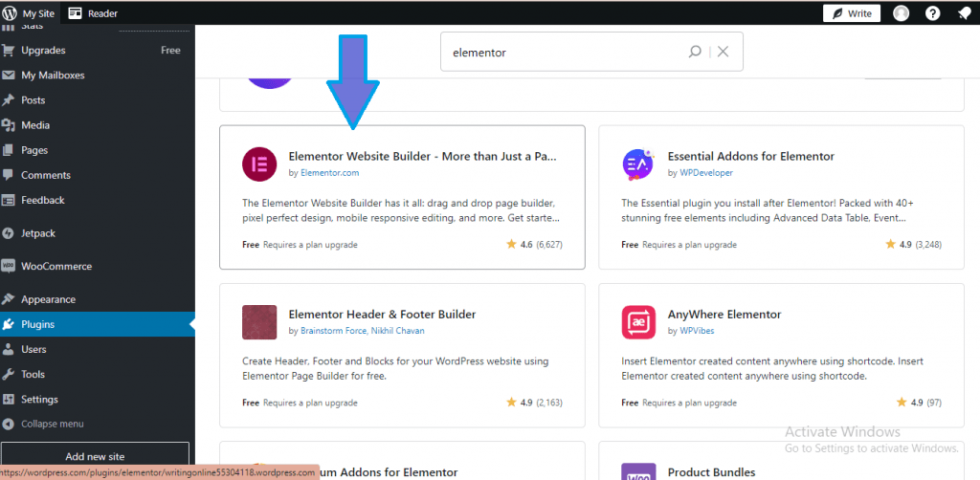980x480 pixels.
Task: Open the Product Bundles plugin title
Action: point(711,472)
